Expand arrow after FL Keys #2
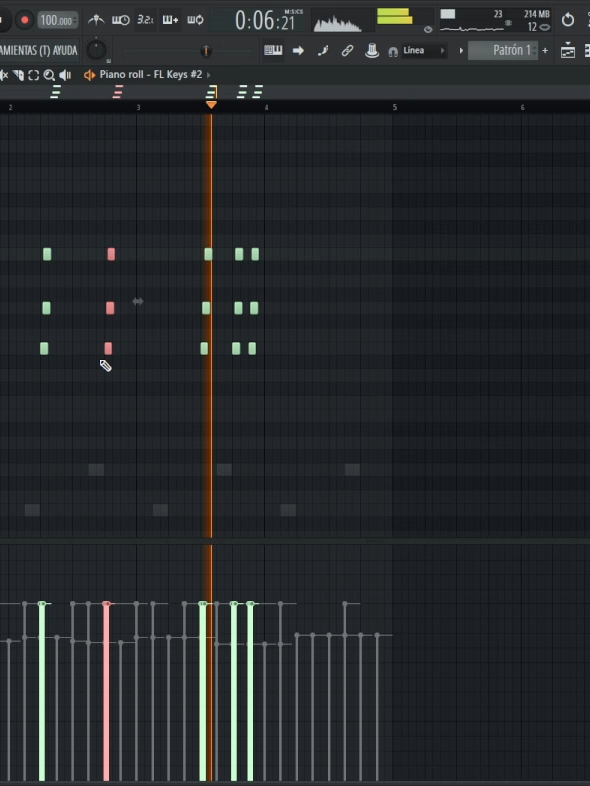The height and width of the screenshot is (786, 590). coord(209,75)
